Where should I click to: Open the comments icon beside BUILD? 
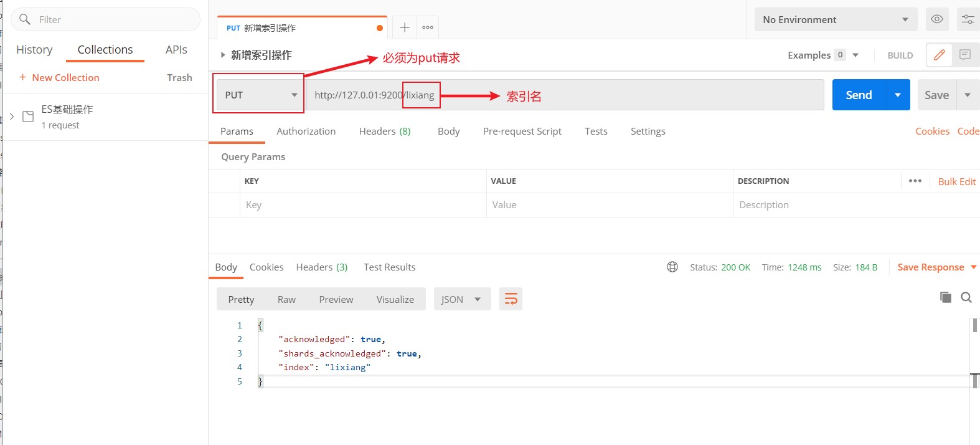(965, 55)
